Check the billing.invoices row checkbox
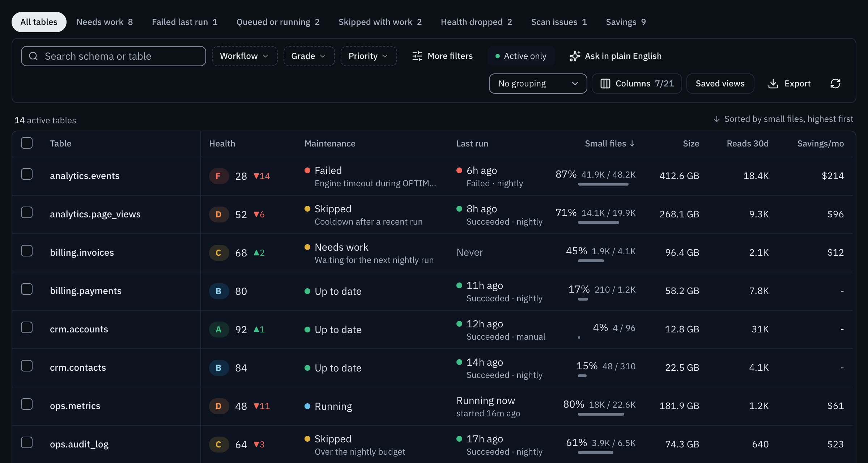 [27, 251]
